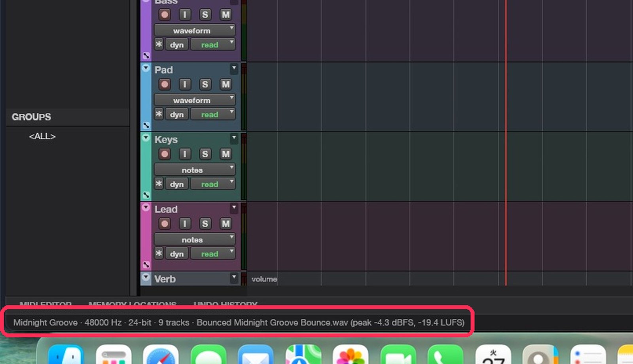
Task: Collapse the Keys track with its circle arrow
Action: (x=146, y=138)
